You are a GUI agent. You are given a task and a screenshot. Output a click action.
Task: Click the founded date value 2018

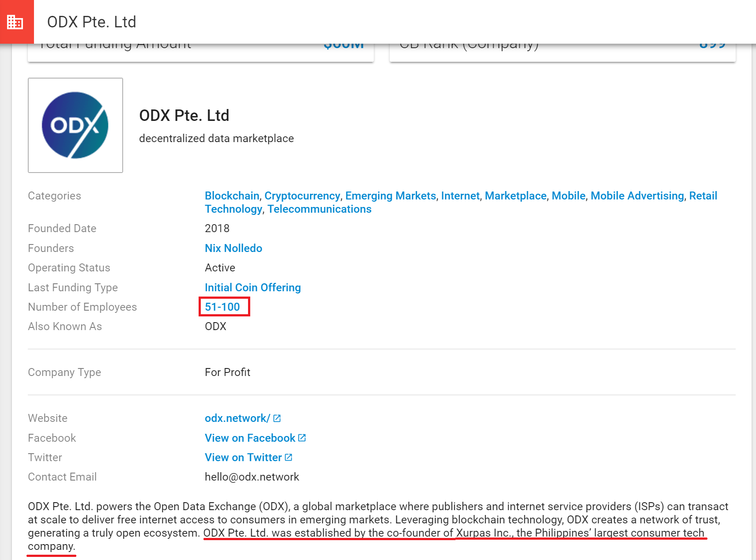(217, 229)
